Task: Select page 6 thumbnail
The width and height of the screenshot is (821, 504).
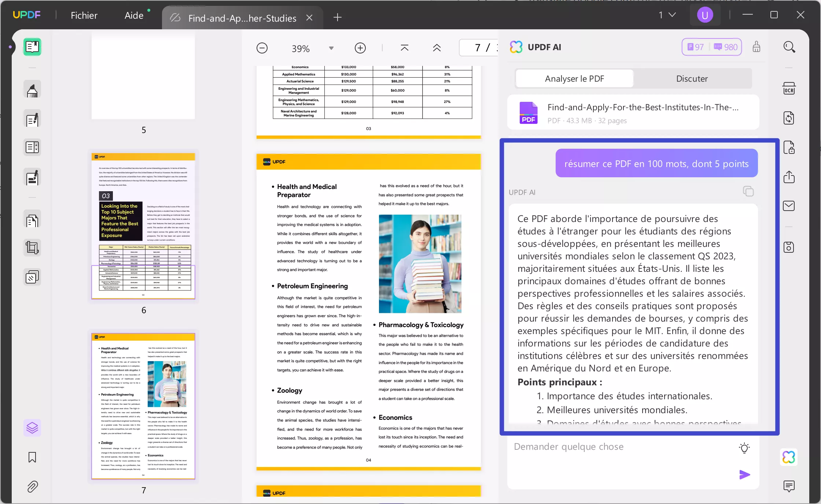Action: point(143,226)
